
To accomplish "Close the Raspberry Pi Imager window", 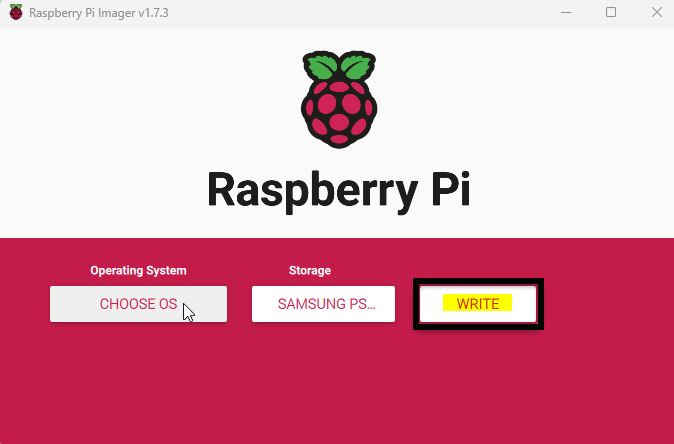I will (657, 12).
